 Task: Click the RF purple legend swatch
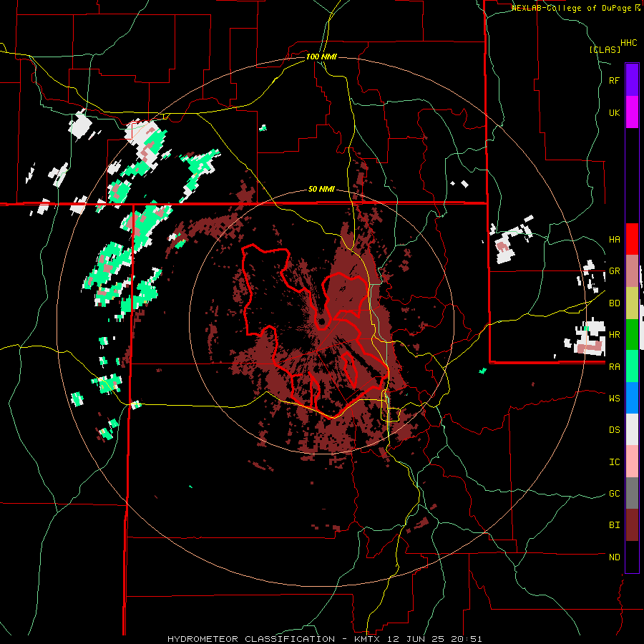632,80
